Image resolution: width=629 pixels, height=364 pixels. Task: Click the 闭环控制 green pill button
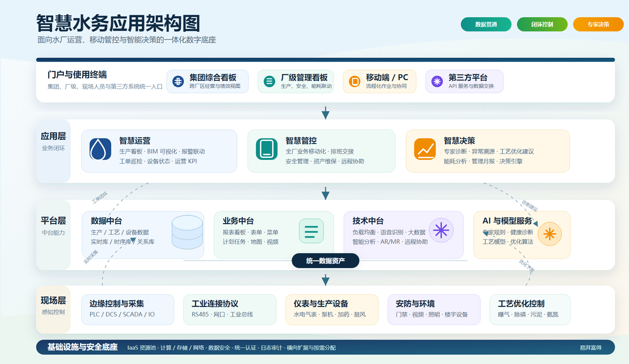(x=542, y=24)
